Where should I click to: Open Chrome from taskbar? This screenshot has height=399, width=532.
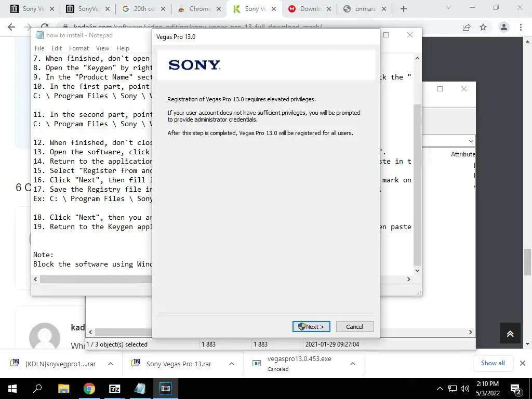coord(89,389)
